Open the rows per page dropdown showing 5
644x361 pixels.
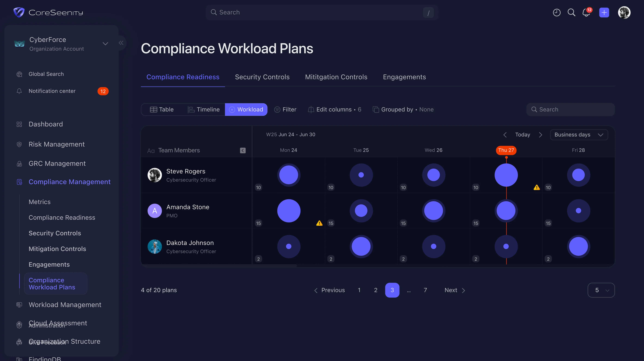click(x=601, y=290)
